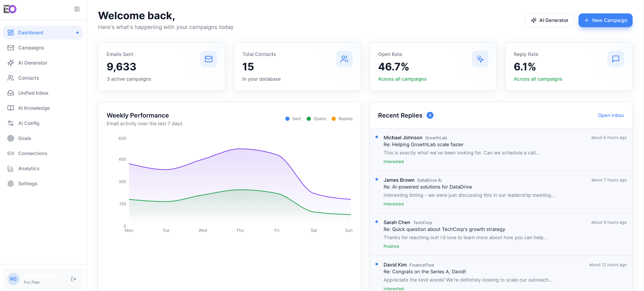
Task: Click the people icon in Total Contacts card
Action: [x=344, y=59]
